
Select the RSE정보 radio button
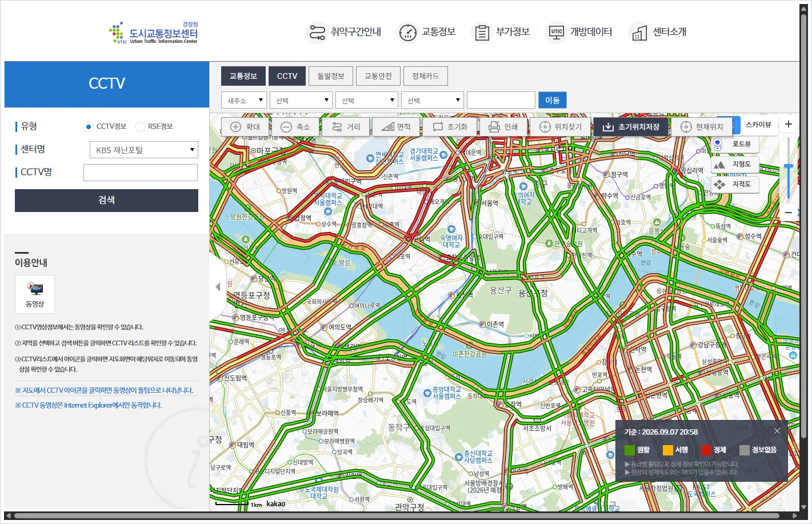(140, 127)
